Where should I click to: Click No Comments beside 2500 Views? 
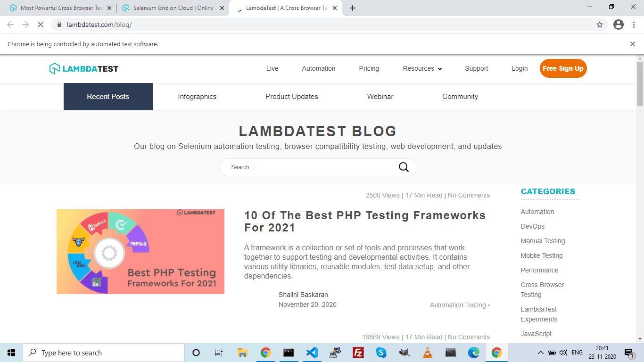469,195
